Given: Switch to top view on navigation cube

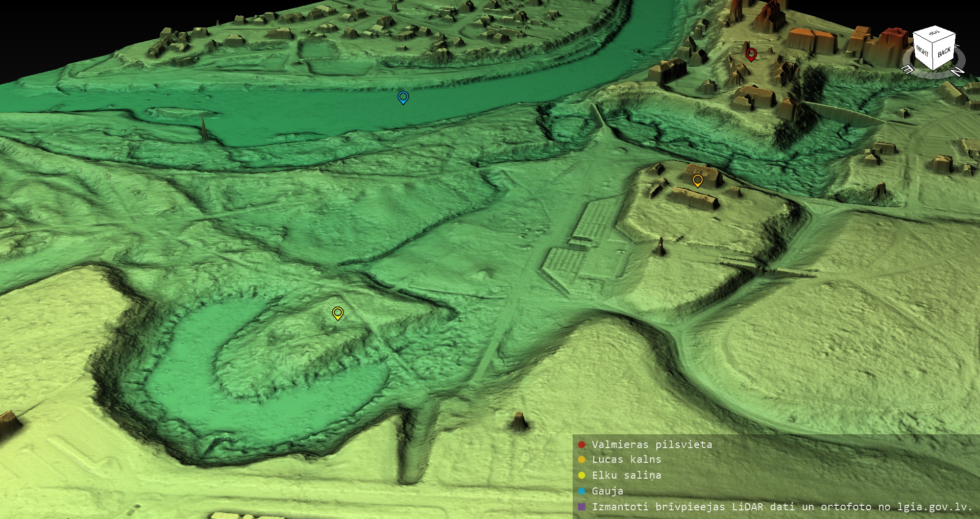Looking at the screenshot, I should [934, 33].
